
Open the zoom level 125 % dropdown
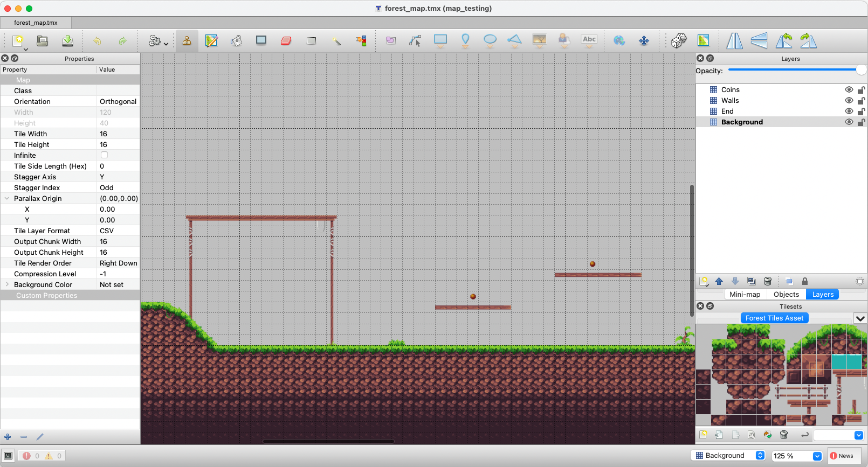[x=817, y=456]
